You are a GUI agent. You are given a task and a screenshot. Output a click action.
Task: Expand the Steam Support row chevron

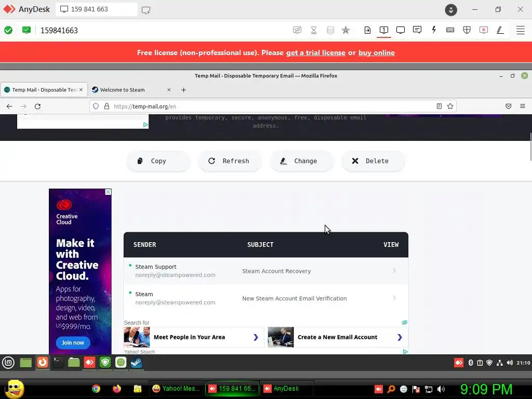click(x=394, y=270)
